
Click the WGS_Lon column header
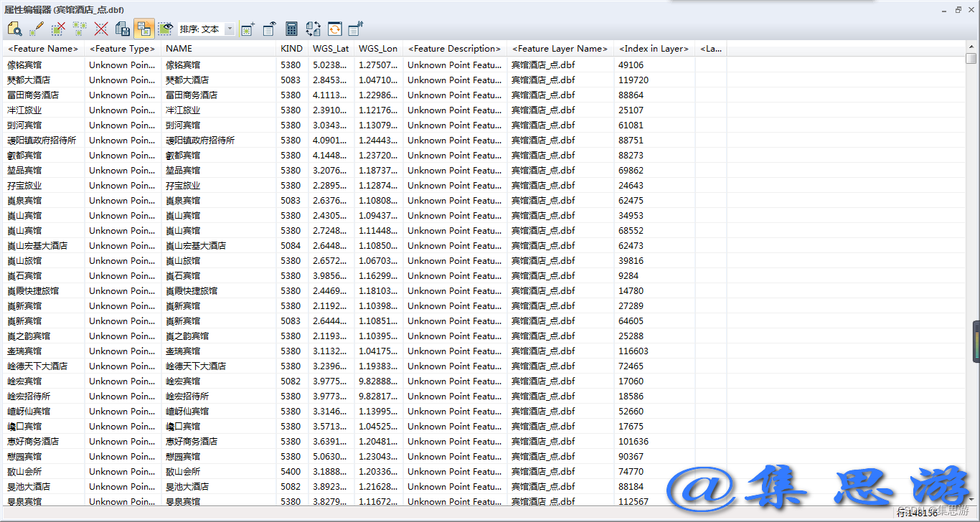pyautogui.click(x=378, y=49)
